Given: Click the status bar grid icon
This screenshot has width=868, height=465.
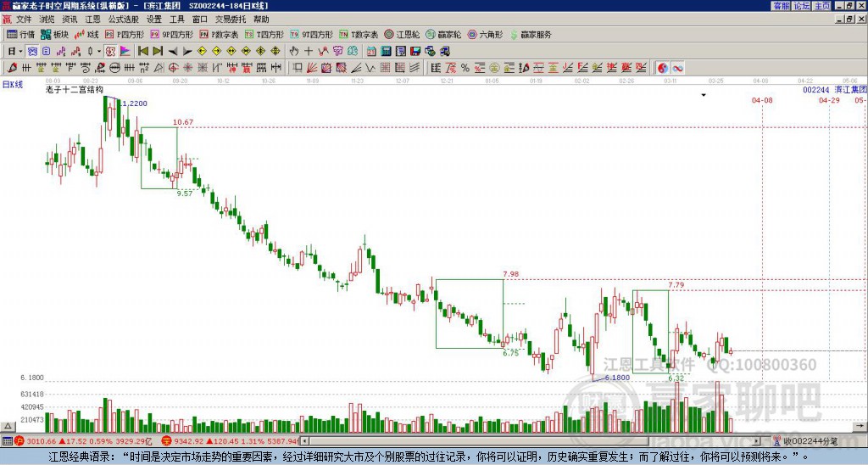Looking at the screenshot, I should [x=7, y=441].
